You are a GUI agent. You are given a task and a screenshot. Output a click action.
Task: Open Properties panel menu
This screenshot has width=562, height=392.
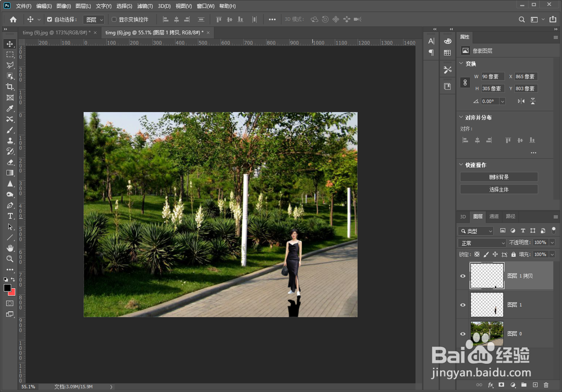pos(556,37)
